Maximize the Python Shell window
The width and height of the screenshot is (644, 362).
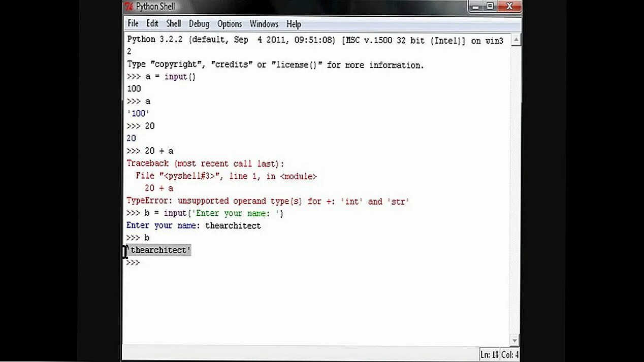click(490, 6)
